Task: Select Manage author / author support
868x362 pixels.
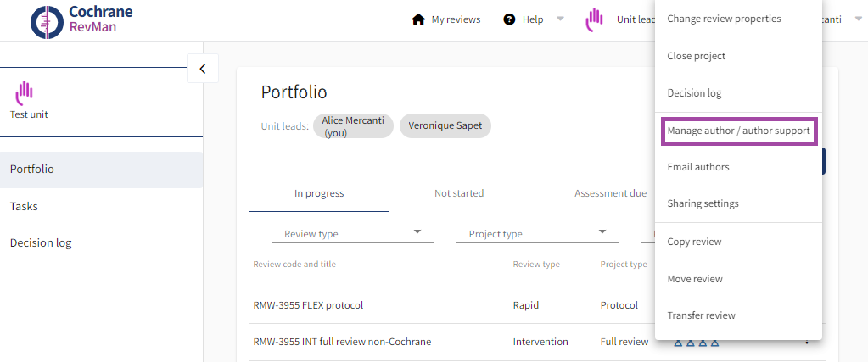Action: (x=738, y=131)
